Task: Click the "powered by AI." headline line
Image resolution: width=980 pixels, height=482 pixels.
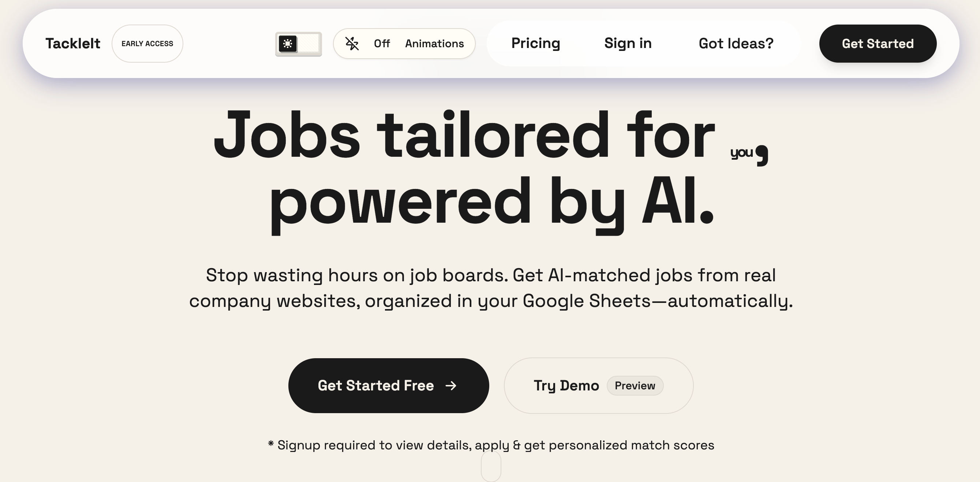Action: 491,202
